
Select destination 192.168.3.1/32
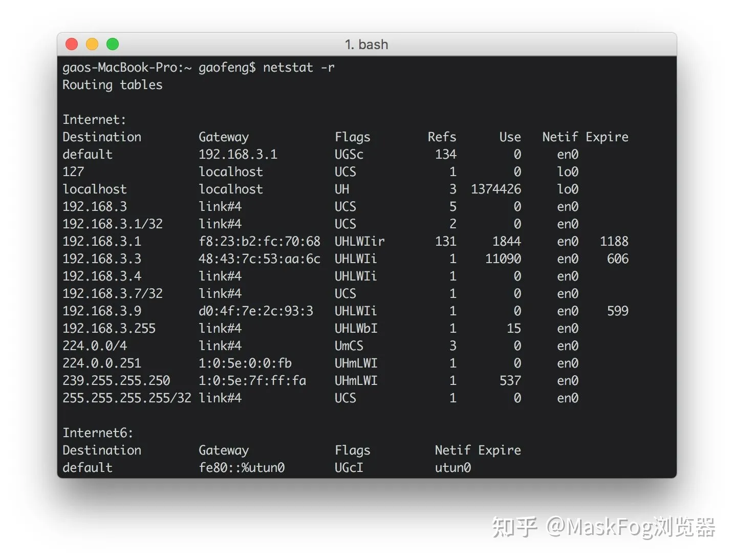[x=113, y=224]
